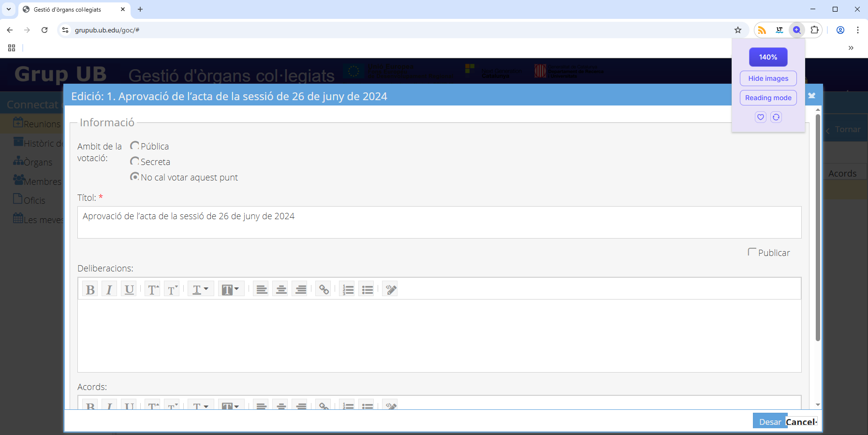868x435 pixels.
Task: Insert a numbered list in Deliberacions
Action: [348, 289]
